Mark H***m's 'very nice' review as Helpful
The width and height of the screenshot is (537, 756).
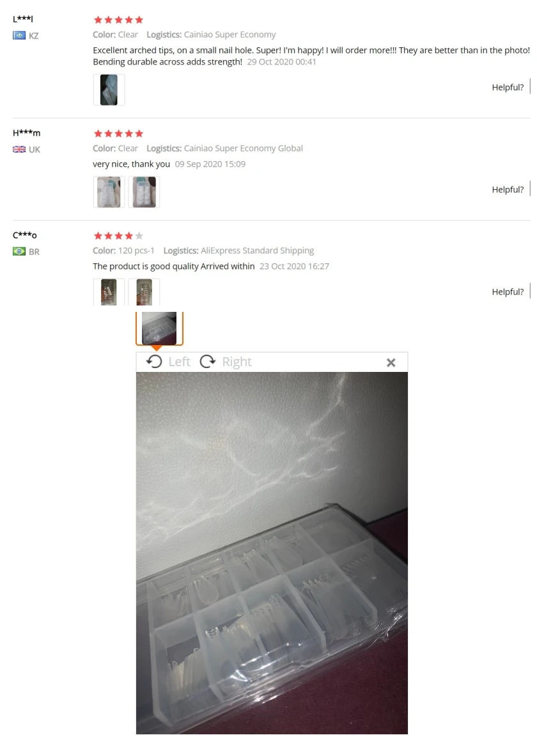coord(508,190)
